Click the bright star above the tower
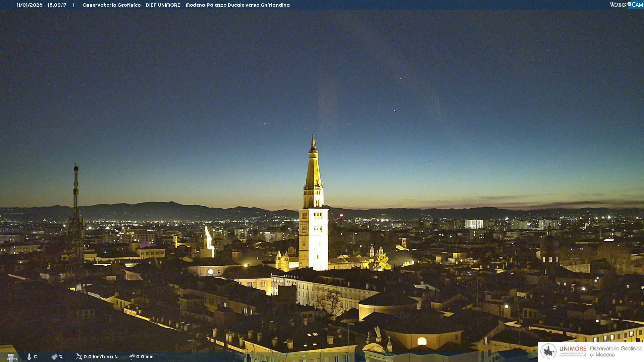 click(x=394, y=110)
